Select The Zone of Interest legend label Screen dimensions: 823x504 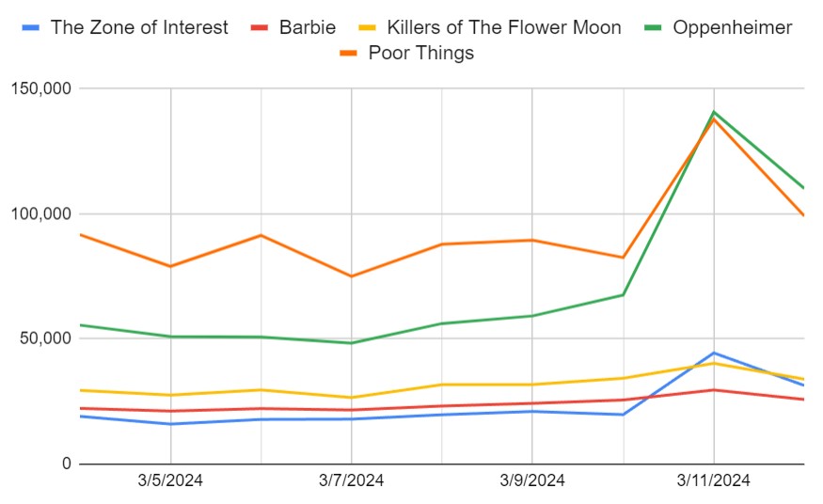(x=139, y=27)
